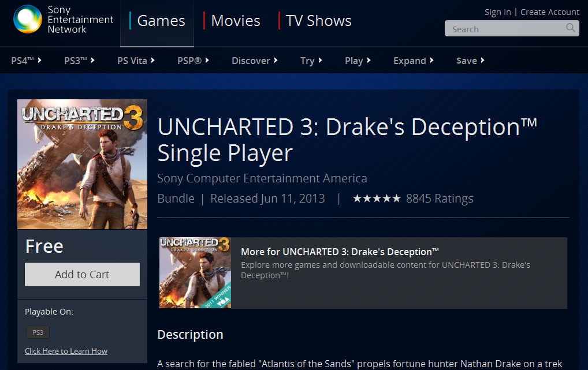The image size is (588, 370).
Task: Open More for UNCHARTED 3: Drake's Deception link
Action: [x=340, y=252]
